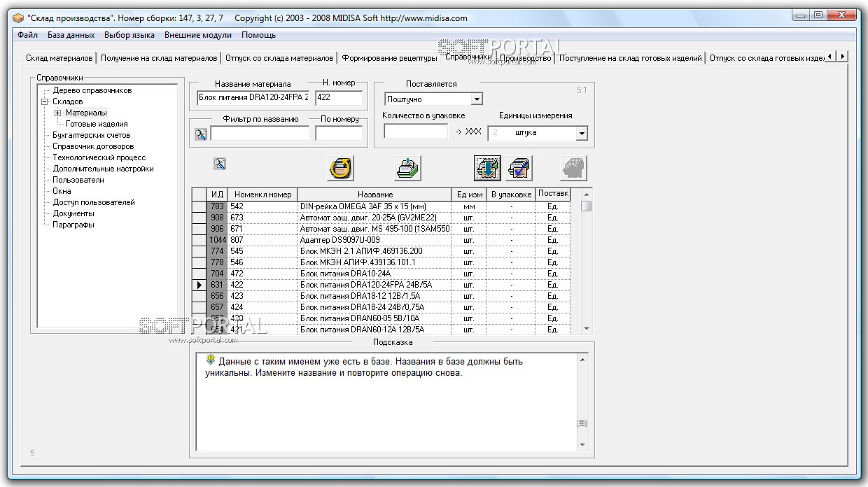Click the Поставк column header
The image size is (868, 487).
(553, 194)
